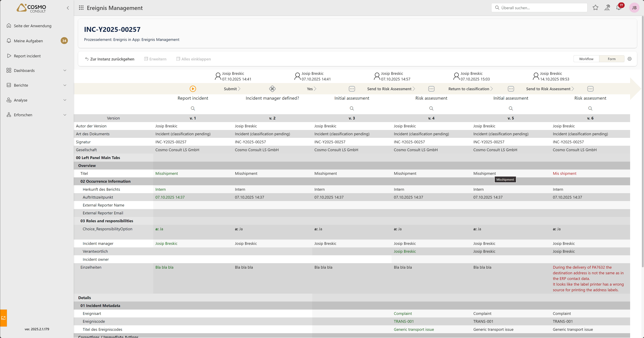Click the first Send to Risk Assessment transition
Screen dimensions: 644x338
click(391, 89)
